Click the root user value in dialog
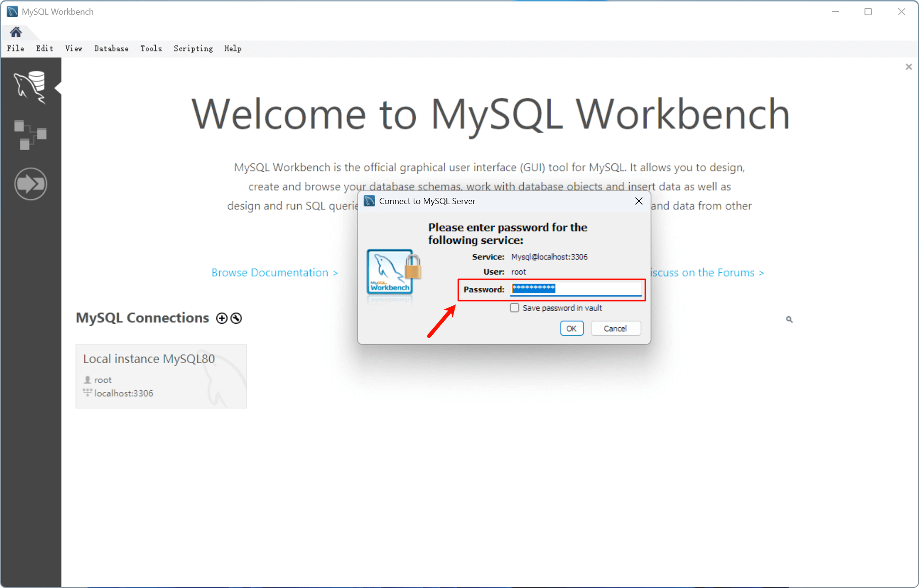This screenshot has height=588, width=919. coord(518,272)
